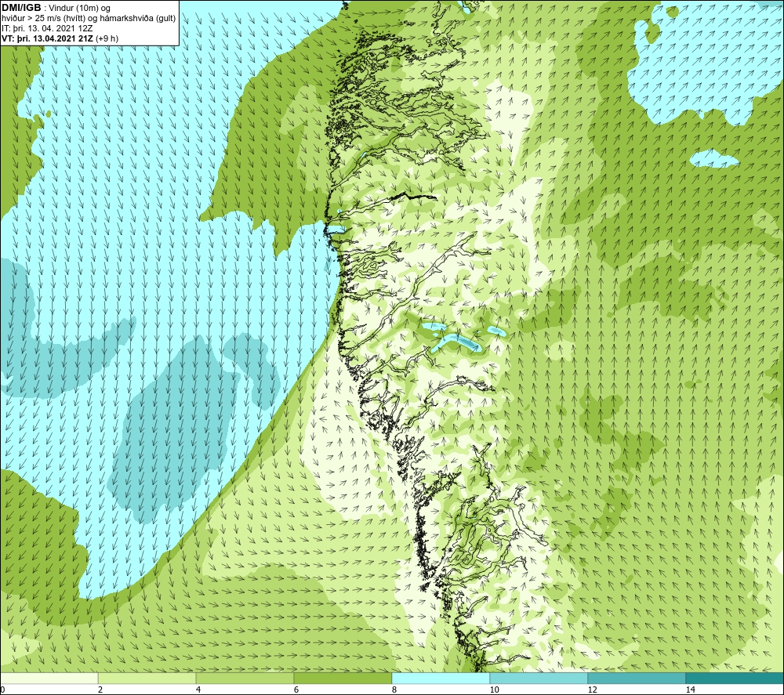Click the 'hviður > 25 m/s (hvítt)' caption line
This screenshot has height=695, width=784.
[x=89, y=19]
